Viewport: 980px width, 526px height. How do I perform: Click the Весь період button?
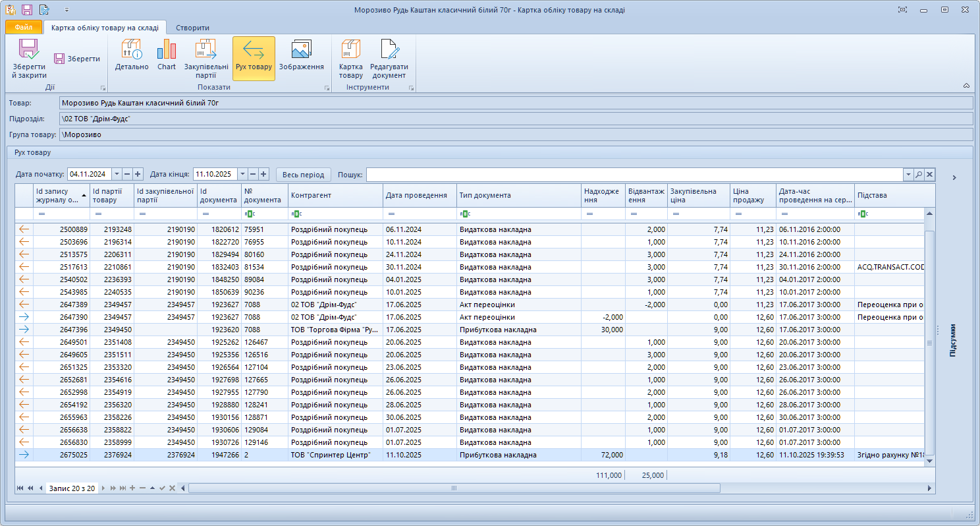point(304,173)
